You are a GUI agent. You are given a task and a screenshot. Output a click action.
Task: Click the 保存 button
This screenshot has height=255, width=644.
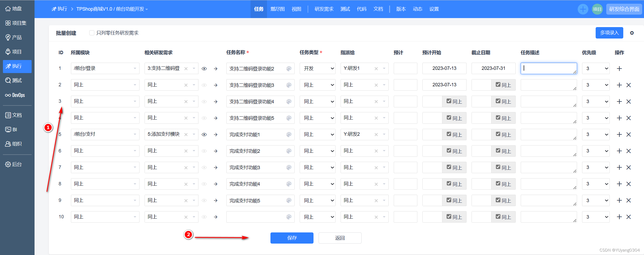(x=292, y=238)
